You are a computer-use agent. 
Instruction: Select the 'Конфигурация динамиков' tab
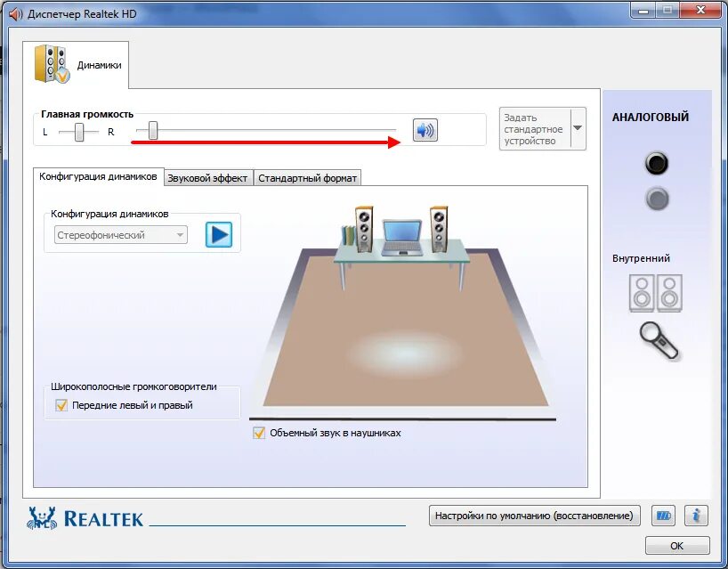coord(99,176)
